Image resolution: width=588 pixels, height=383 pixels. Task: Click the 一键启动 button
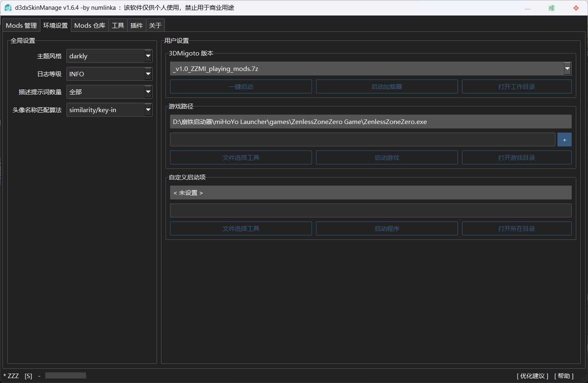point(241,86)
